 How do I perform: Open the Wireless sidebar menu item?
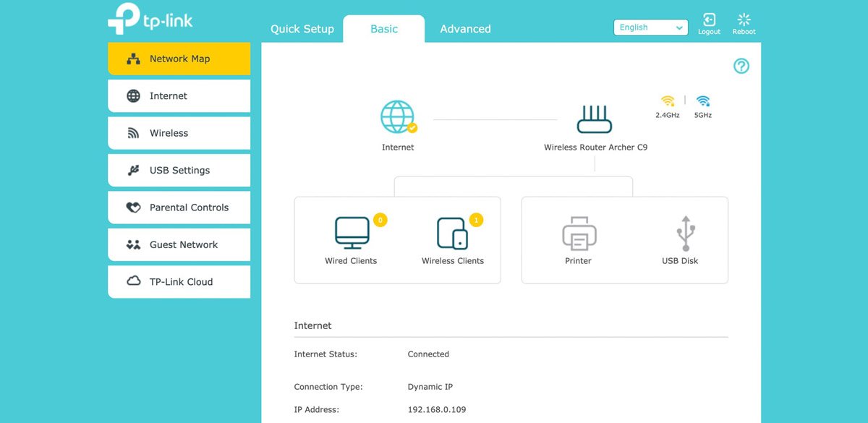point(179,133)
